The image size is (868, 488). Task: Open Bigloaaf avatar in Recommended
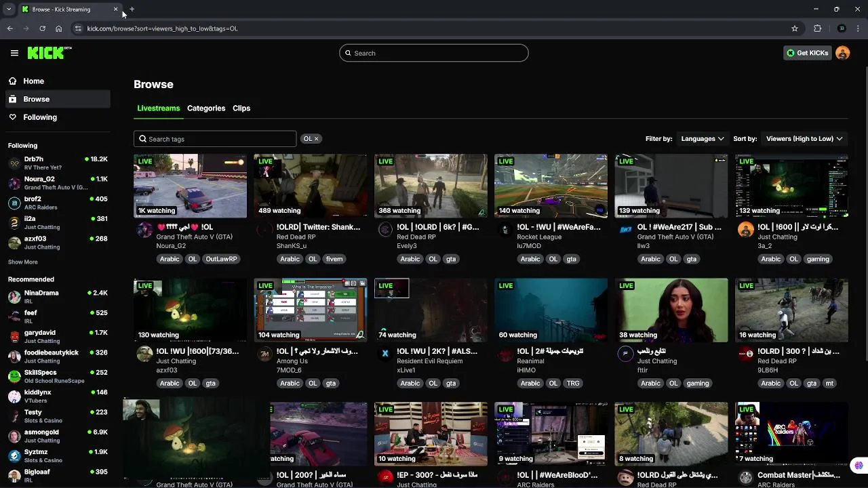tap(14, 476)
